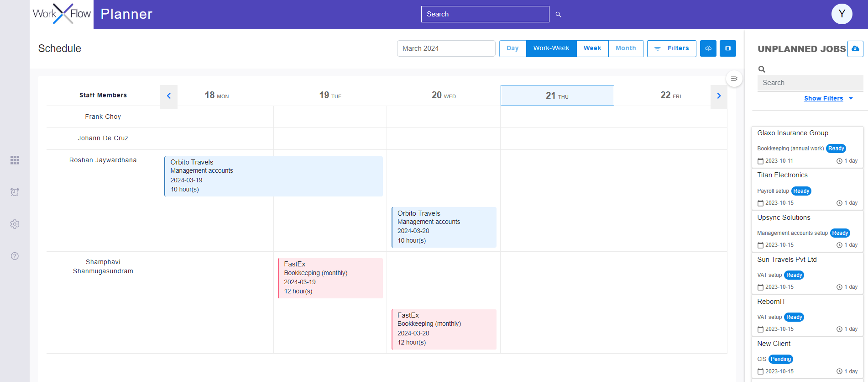The image size is (868, 382).
Task: Open Orbito Travels job dated 2024-03-20
Action: click(x=444, y=227)
